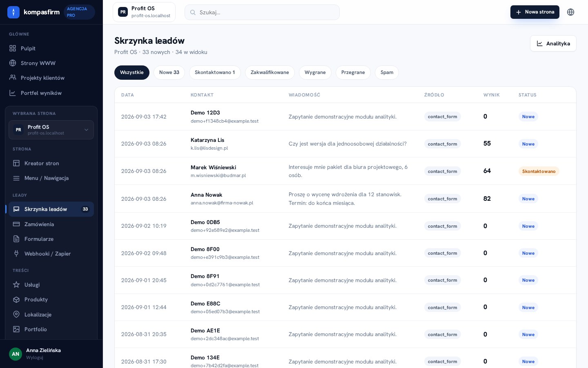Screen dimensions: 588x368
Task: Click the card icon beside Zamówienia
Action: click(16, 224)
